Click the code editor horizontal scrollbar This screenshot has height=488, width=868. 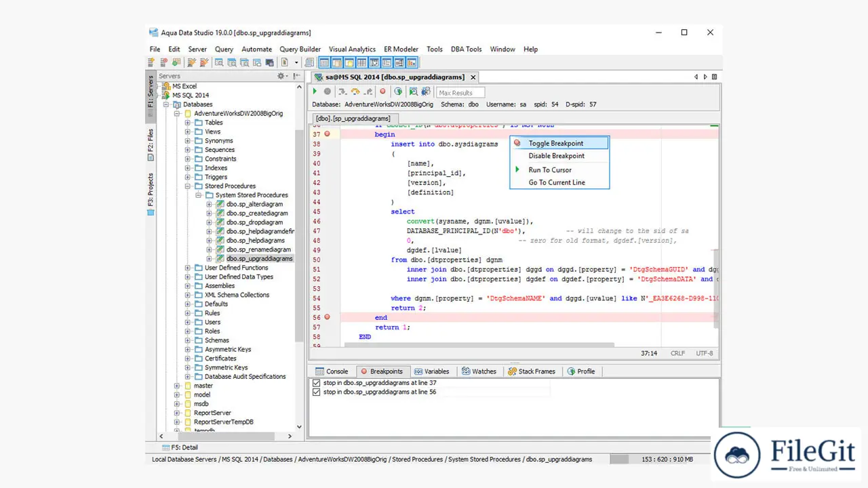point(478,346)
